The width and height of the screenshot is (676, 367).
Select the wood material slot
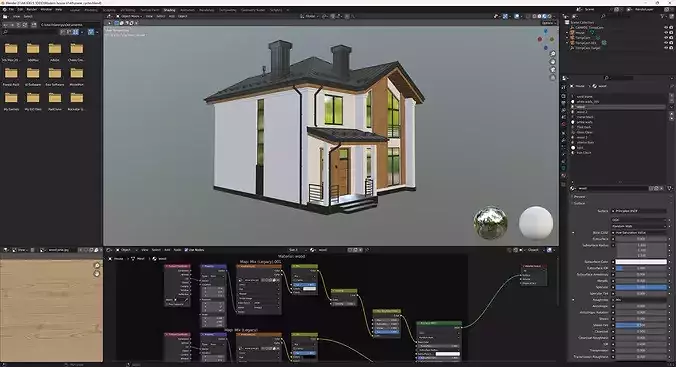pos(617,107)
